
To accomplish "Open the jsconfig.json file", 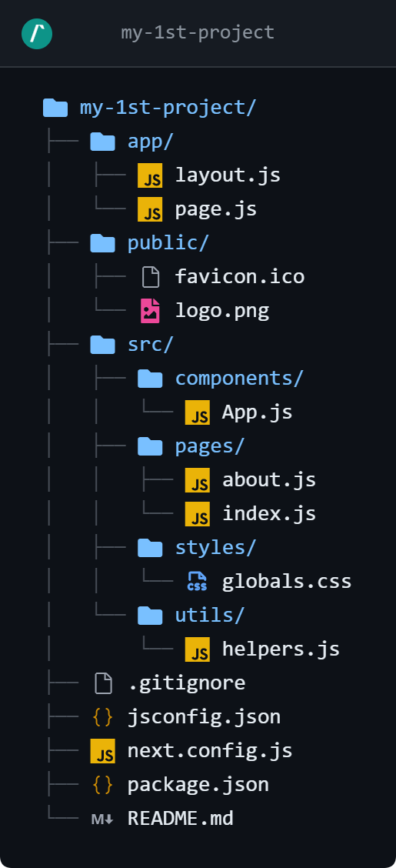I will pos(204,717).
